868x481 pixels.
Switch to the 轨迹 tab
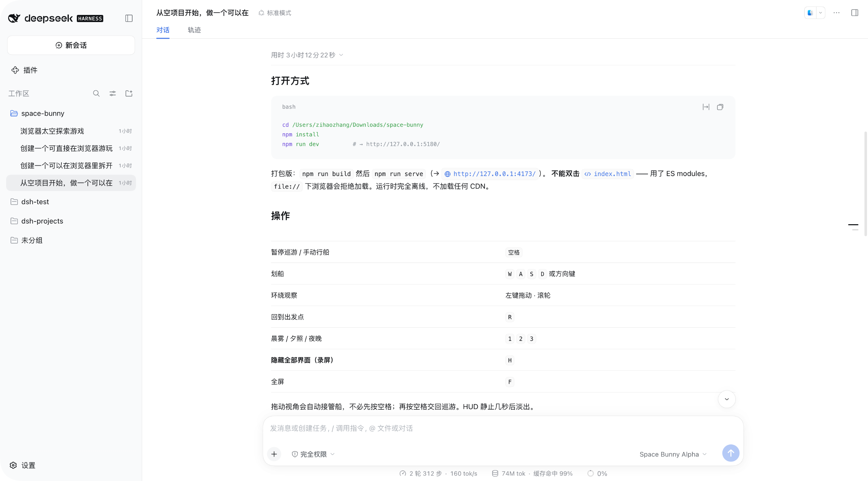[194, 30]
